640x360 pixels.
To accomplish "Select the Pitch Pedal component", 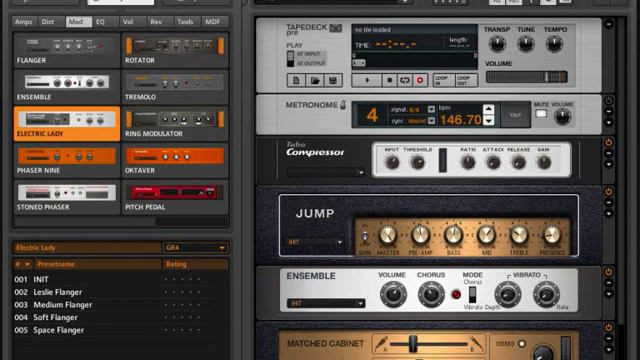I will 175,197.
